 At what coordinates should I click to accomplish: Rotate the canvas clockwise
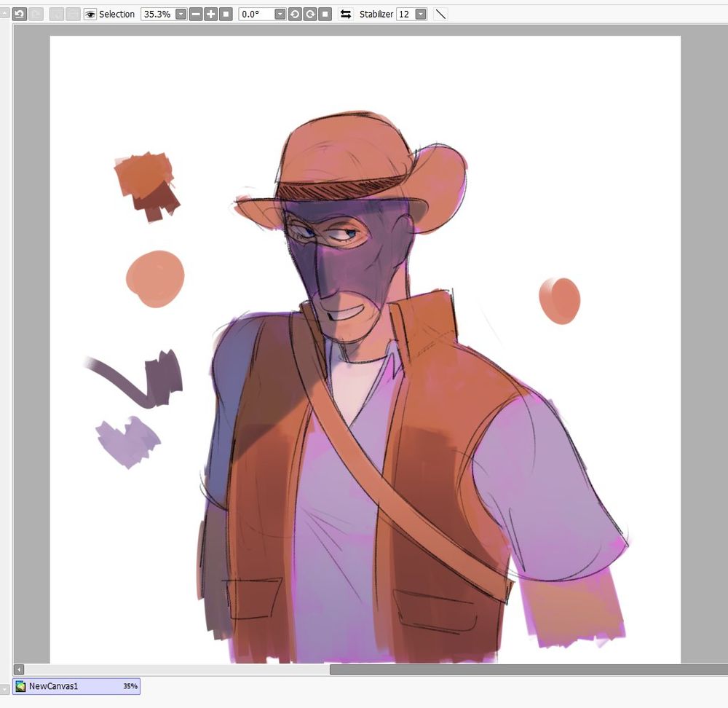click(x=311, y=13)
